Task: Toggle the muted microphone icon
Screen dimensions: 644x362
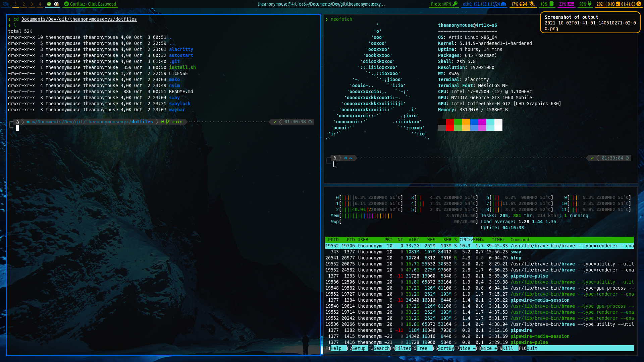Action: tap(532, 4)
